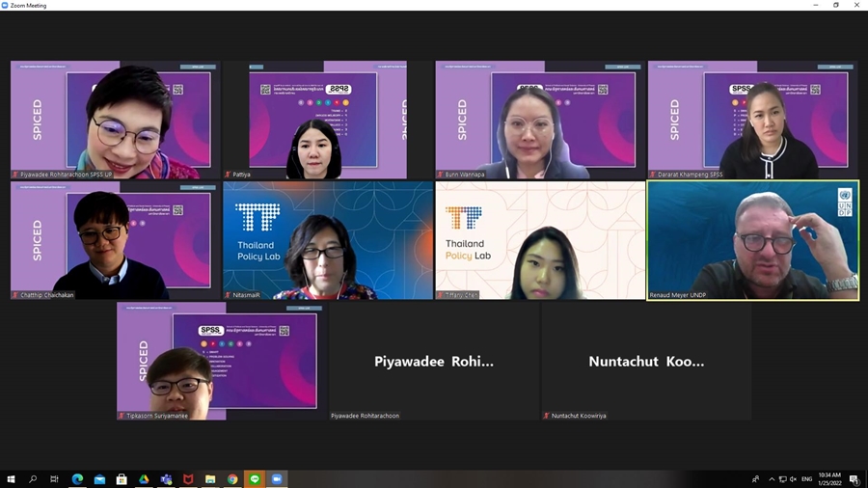Open Zoom from the taskbar
Image resolution: width=868 pixels, height=488 pixels.
click(x=277, y=479)
